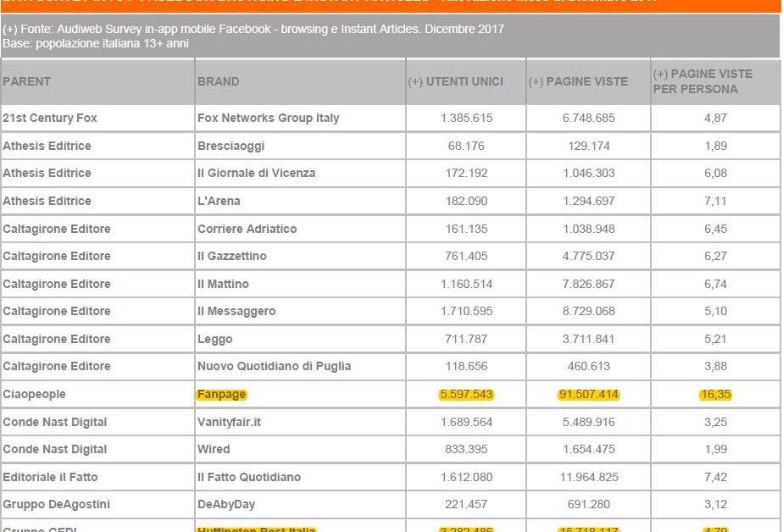
Task: Select page views value 8.729.068
Action: coord(589,311)
